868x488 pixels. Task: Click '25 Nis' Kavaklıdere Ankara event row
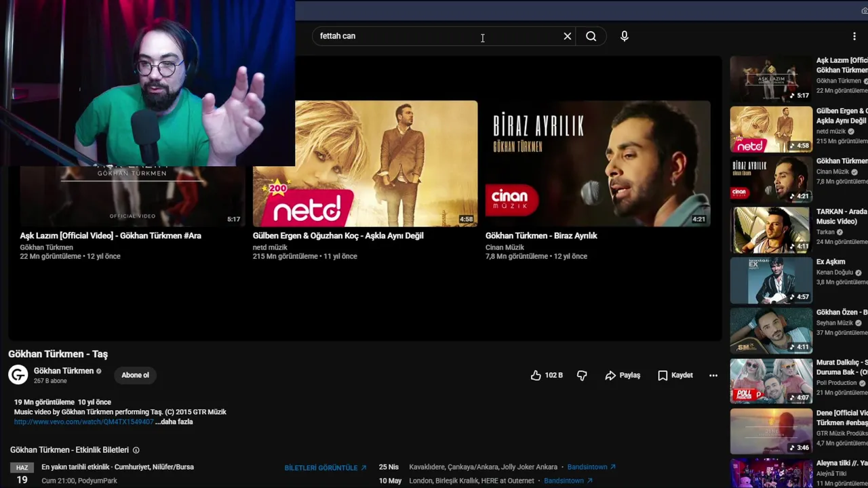coord(497,467)
